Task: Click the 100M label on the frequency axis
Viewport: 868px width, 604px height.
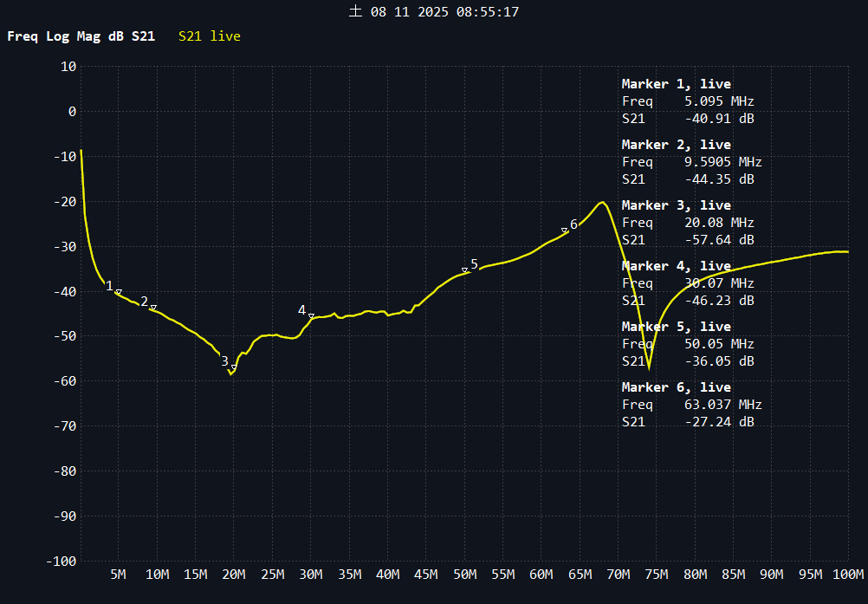Action: click(848, 575)
